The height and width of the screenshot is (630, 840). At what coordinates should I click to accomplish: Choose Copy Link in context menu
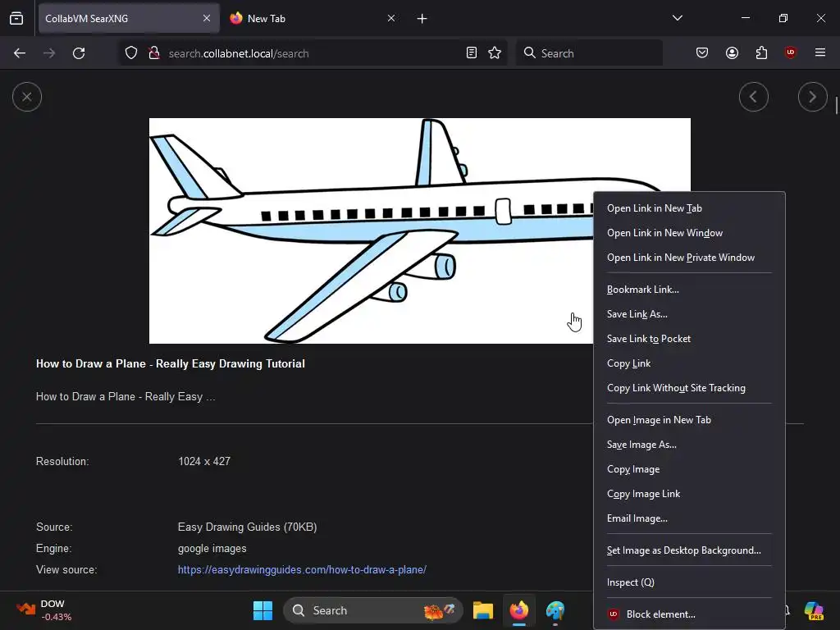[689, 363]
